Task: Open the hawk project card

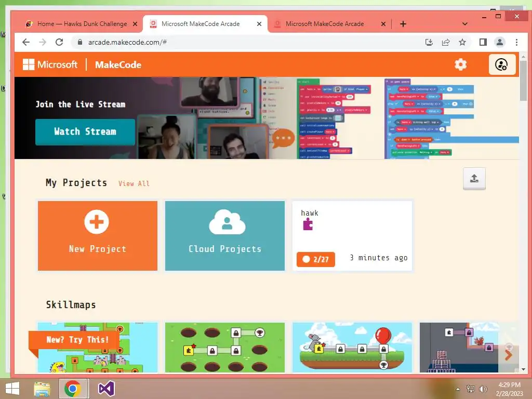Action: [352, 236]
